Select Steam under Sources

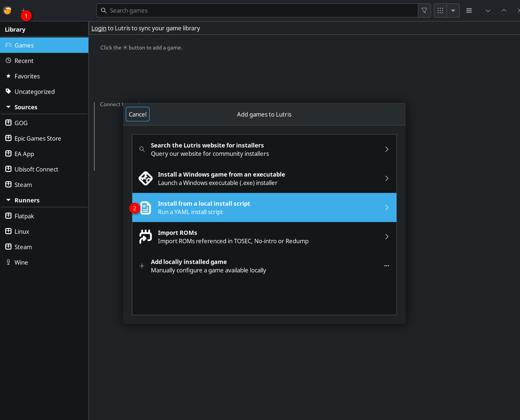tap(44, 185)
